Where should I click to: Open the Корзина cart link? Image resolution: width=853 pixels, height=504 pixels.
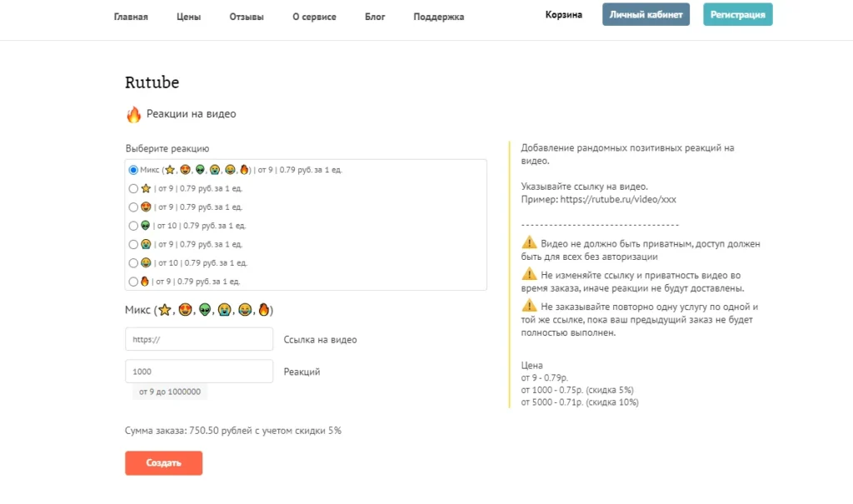point(564,15)
